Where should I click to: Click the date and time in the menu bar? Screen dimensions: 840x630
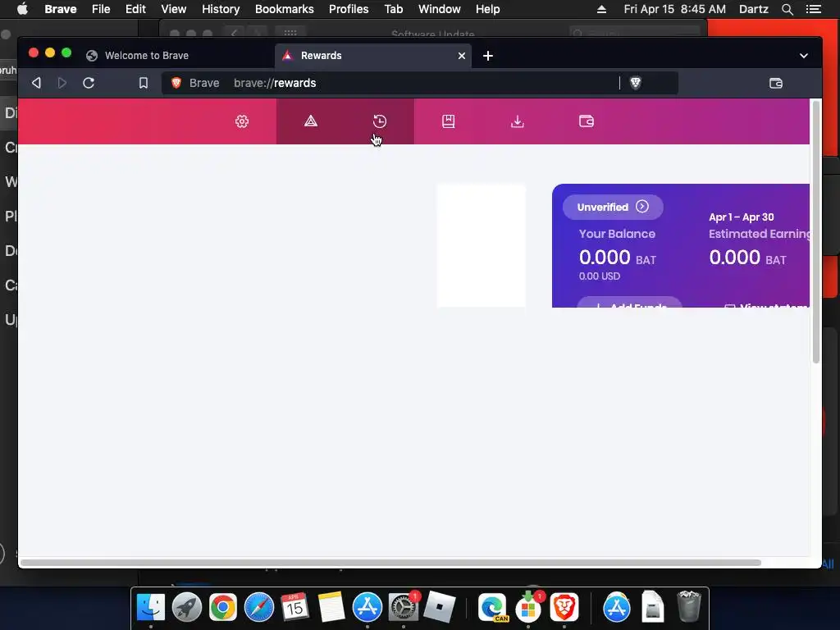pos(675,9)
